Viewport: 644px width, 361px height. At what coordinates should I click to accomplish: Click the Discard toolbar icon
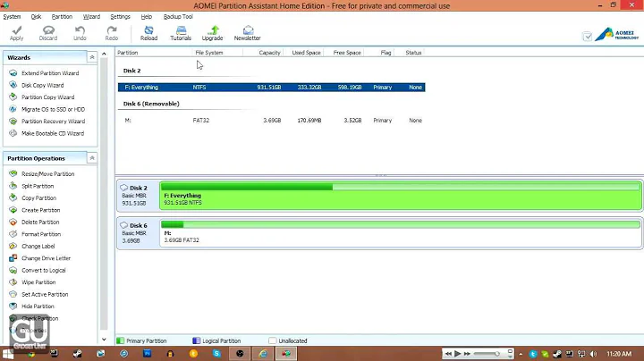click(48, 33)
